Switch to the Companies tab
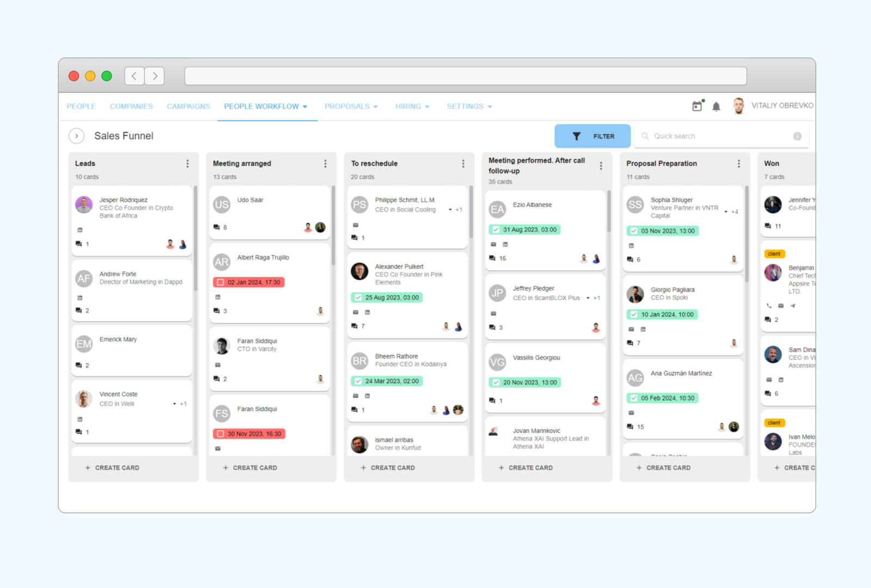Screen dimensions: 871x588 tap(131, 107)
